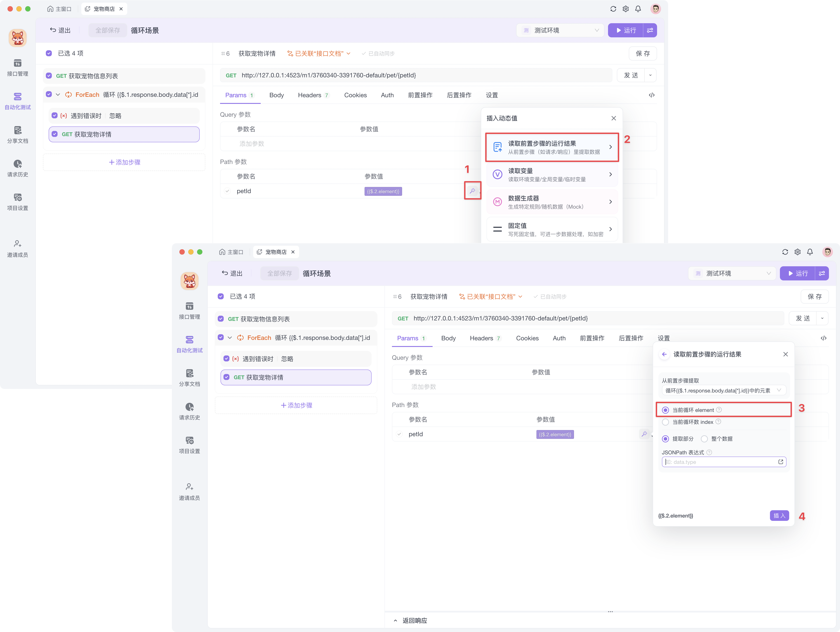
Task: Click notification bell icon in front window
Action: (x=810, y=252)
